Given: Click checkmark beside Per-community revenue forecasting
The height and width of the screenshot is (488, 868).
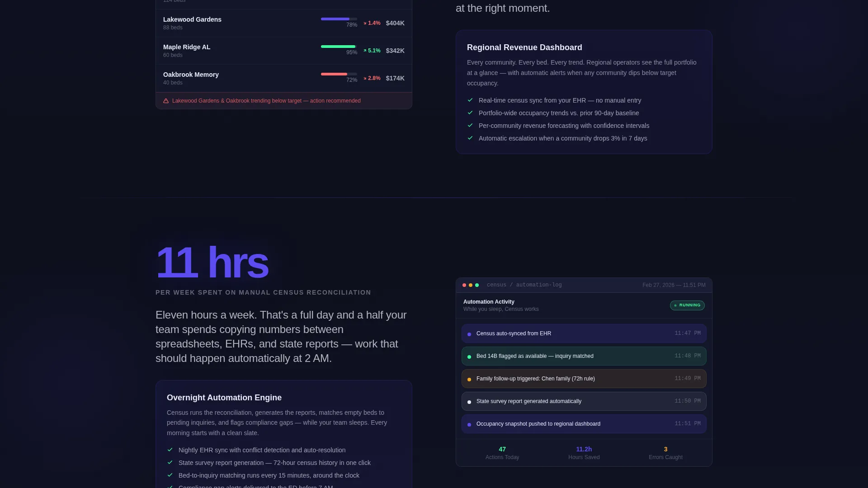Looking at the screenshot, I should coord(470,126).
